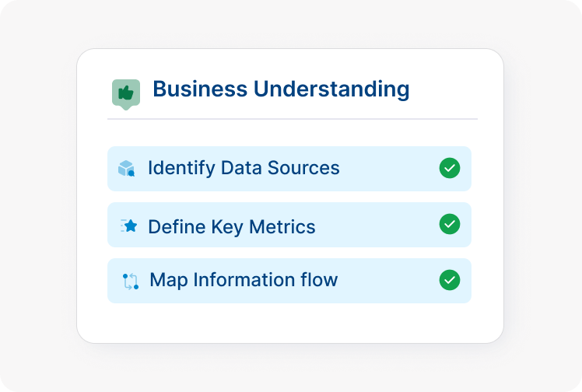Toggle the green check for Map Information flow
The height and width of the screenshot is (392, 582).
click(x=449, y=280)
